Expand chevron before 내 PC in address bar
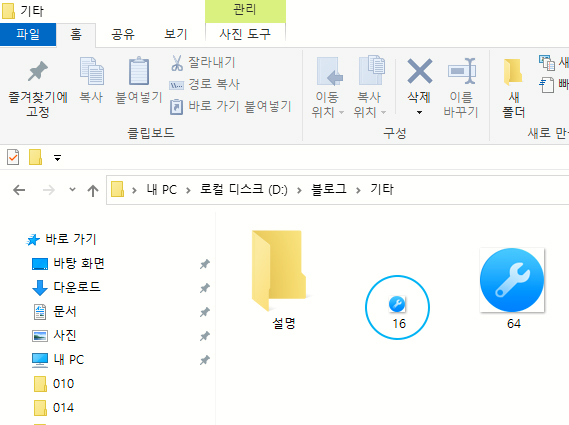 coord(134,190)
